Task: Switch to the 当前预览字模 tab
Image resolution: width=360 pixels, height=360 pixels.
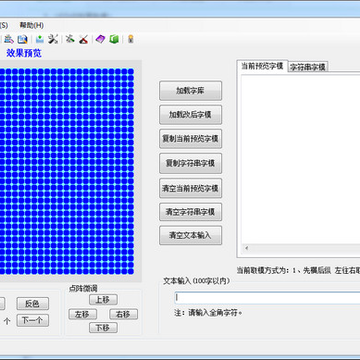Action: (262, 66)
